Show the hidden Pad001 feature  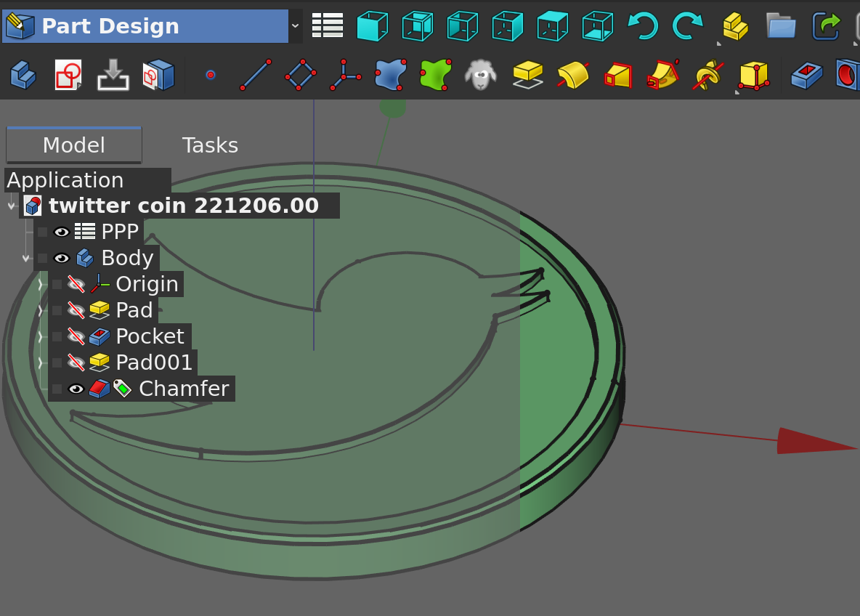click(x=76, y=362)
